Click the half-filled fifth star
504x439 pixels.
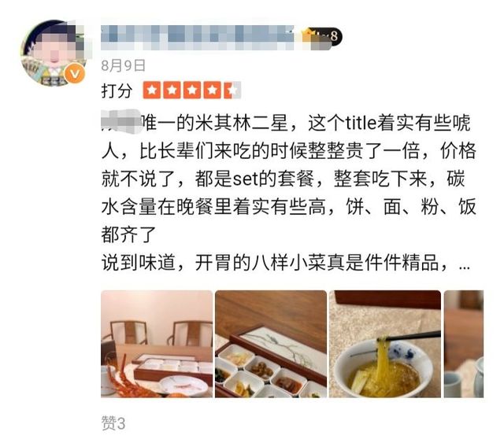click(232, 90)
